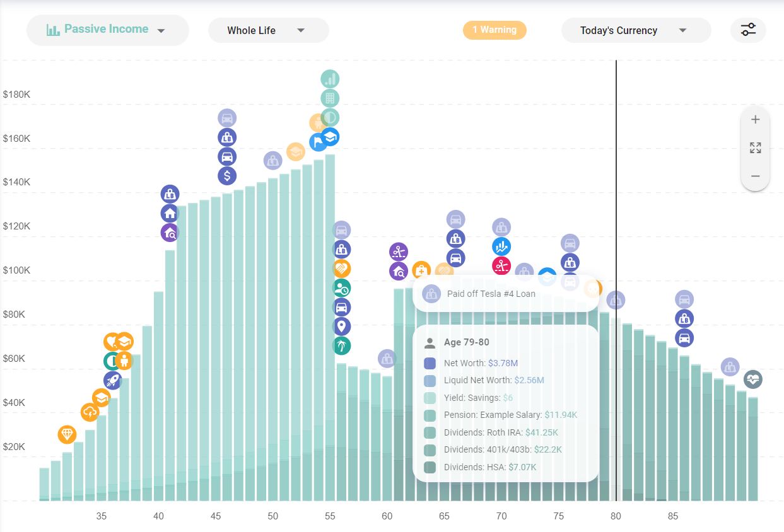
Task: Click the bar-chart milestone at the chart peak
Action: tap(331, 79)
